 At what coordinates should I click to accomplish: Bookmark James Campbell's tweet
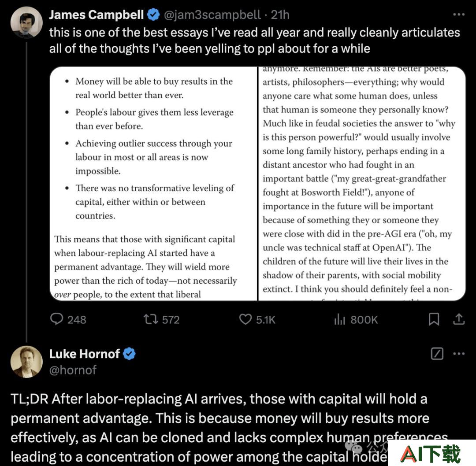click(434, 319)
